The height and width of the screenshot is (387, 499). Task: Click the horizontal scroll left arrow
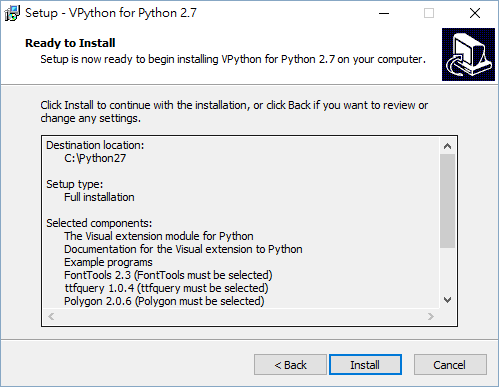point(51,316)
